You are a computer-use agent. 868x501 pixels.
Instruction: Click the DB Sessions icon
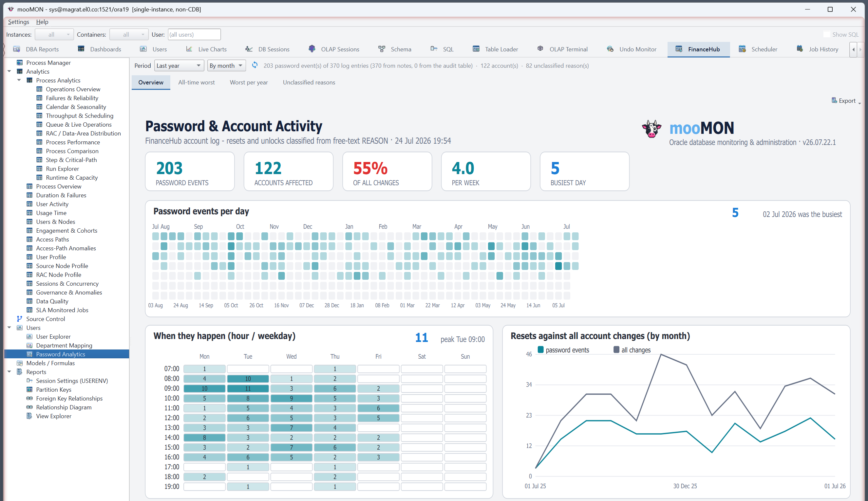(x=249, y=49)
